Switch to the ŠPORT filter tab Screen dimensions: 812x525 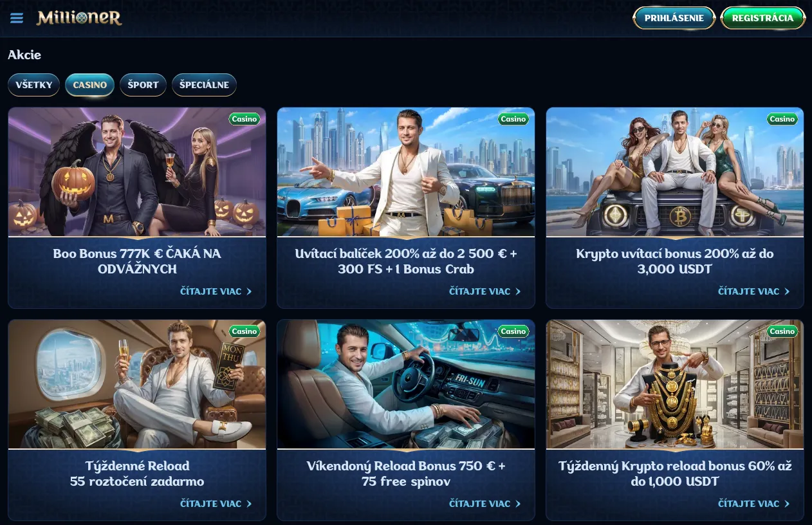tap(143, 85)
